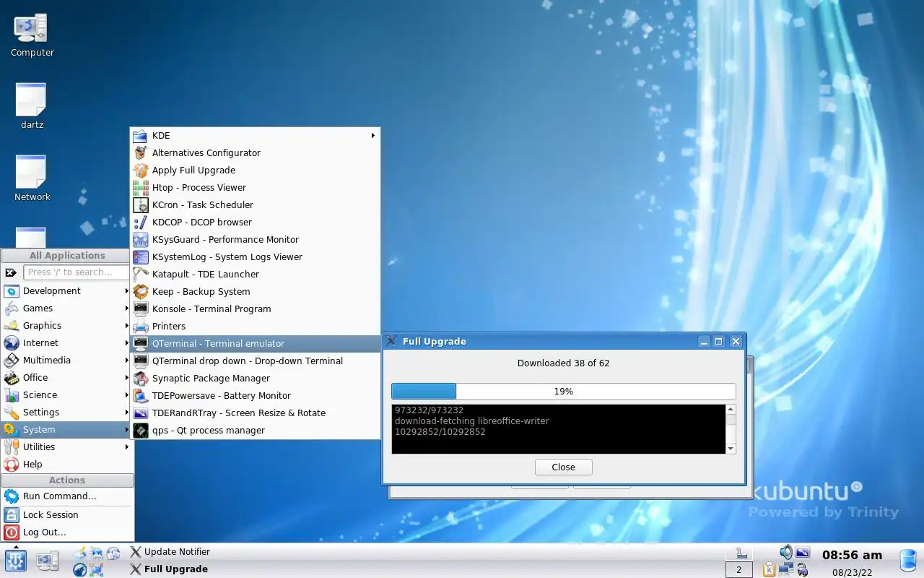
Task: Launch Katapult - TDE Launcher
Action: click(x=256, y=275)
